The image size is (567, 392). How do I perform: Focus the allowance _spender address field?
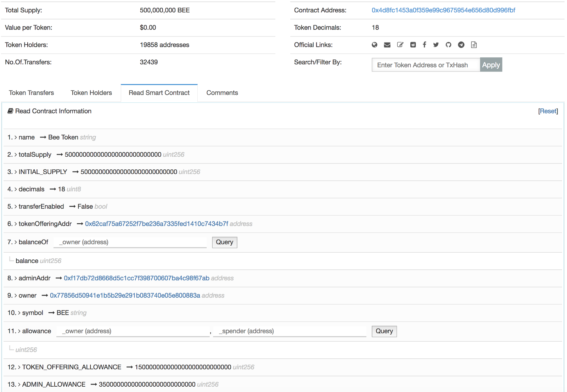coord(290,331)
